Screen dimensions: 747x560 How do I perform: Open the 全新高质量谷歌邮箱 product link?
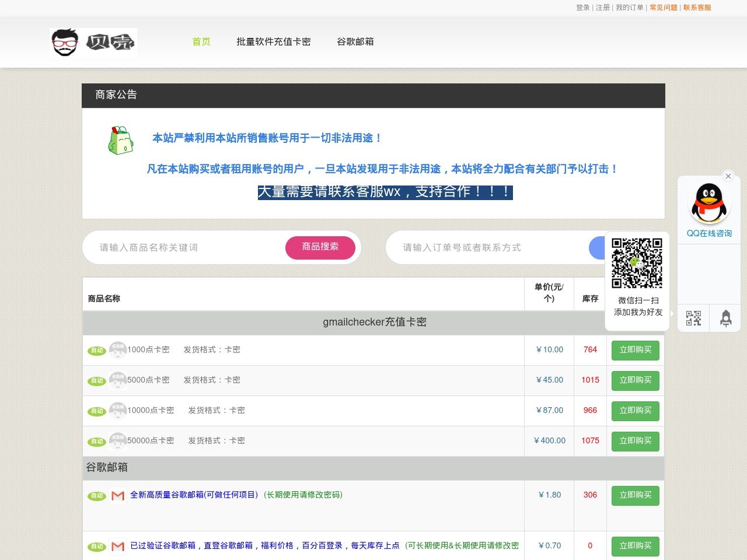[236, 495]
